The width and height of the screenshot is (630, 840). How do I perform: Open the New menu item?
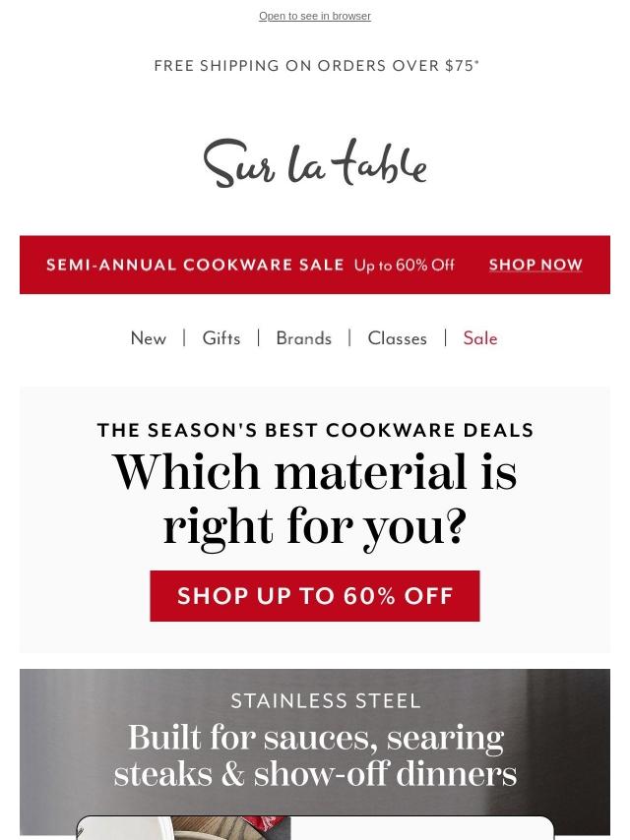[149, 338]
